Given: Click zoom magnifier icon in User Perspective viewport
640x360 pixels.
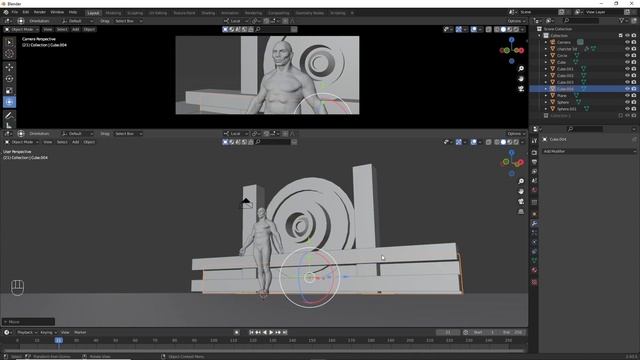Looking at the screenshot, I should pos(521,181).
